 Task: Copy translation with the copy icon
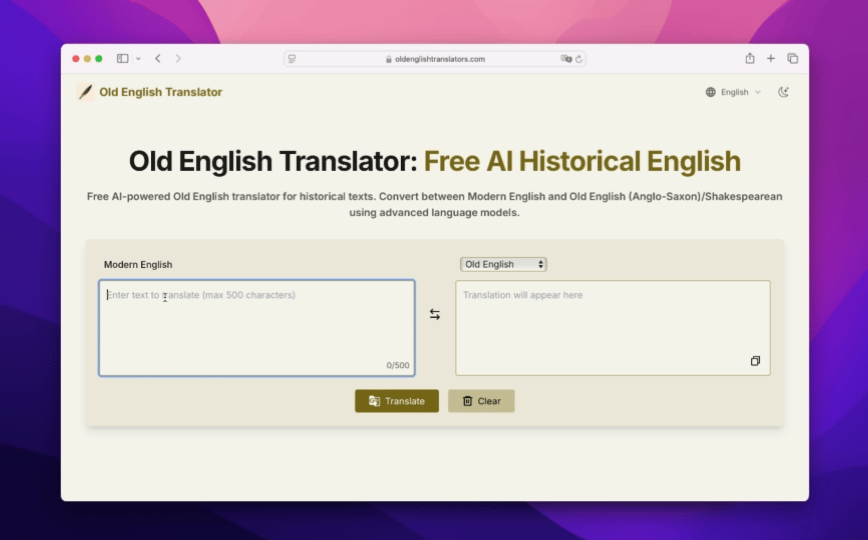[755, 361]
